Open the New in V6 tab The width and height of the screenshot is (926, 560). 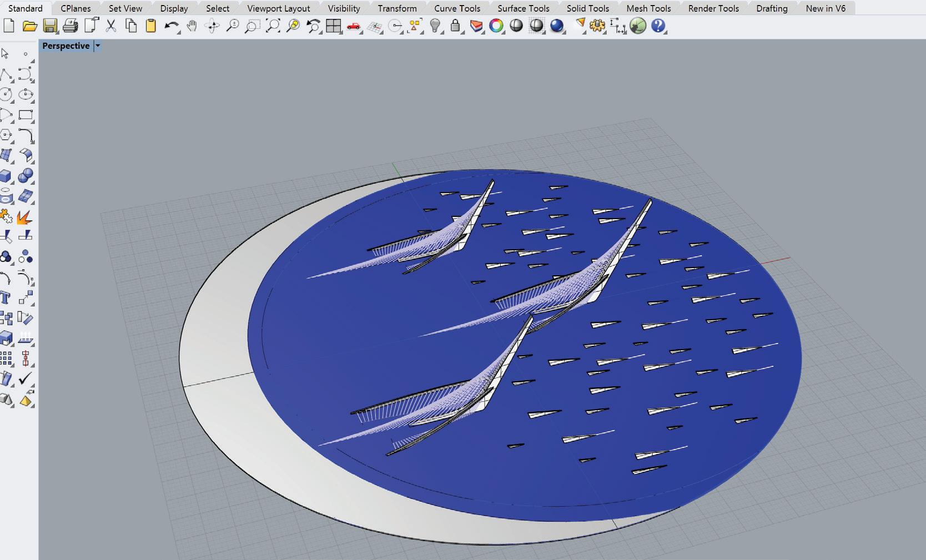coord(826,8)
